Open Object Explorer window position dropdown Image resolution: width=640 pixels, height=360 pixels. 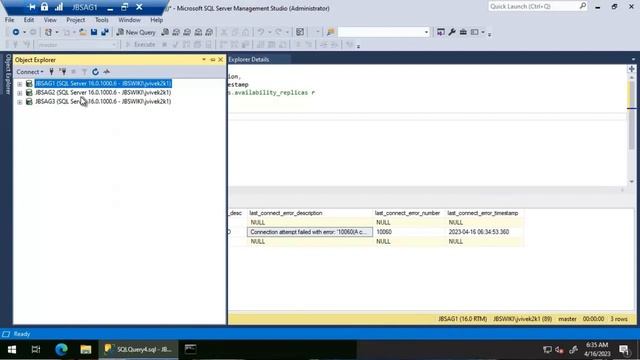pyautogui.click(x=204, y=60)
